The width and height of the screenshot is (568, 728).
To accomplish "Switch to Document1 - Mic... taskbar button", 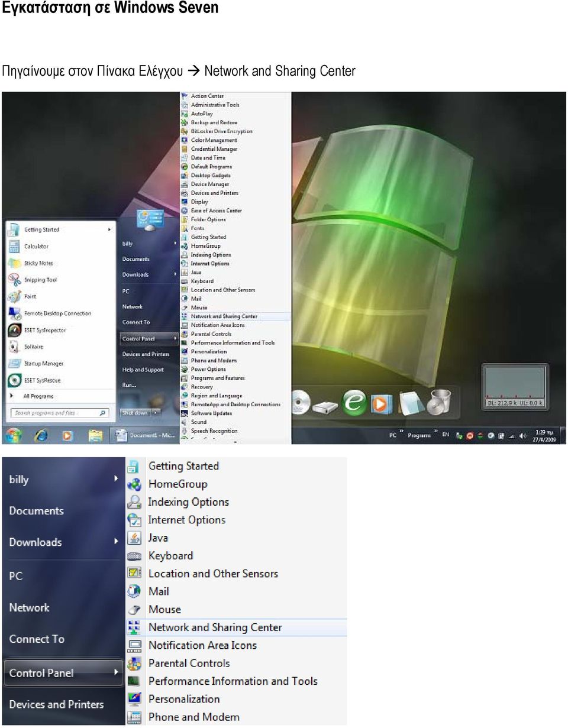I will click(145, 436).
